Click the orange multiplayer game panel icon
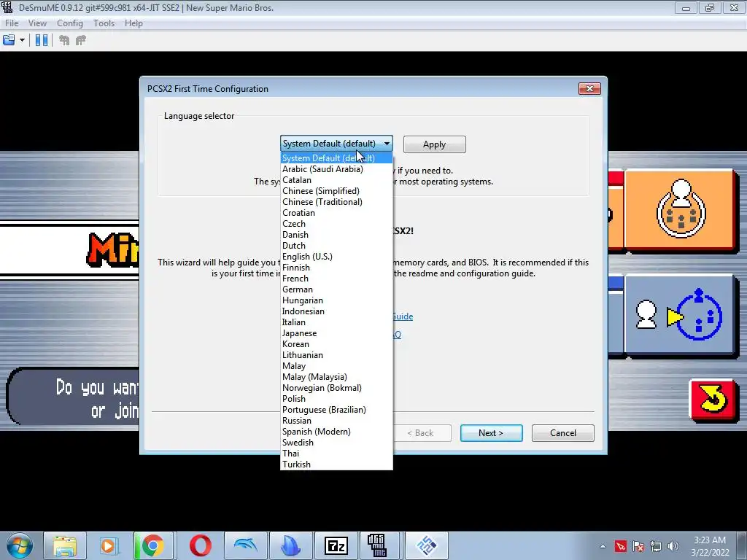 (x=681, y=209)
